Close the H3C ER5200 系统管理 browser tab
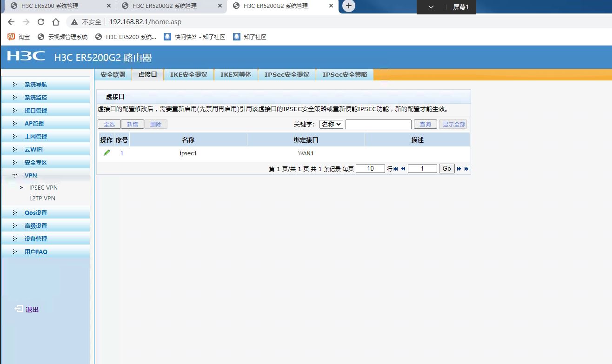612x364 pixels. [109, 6]
